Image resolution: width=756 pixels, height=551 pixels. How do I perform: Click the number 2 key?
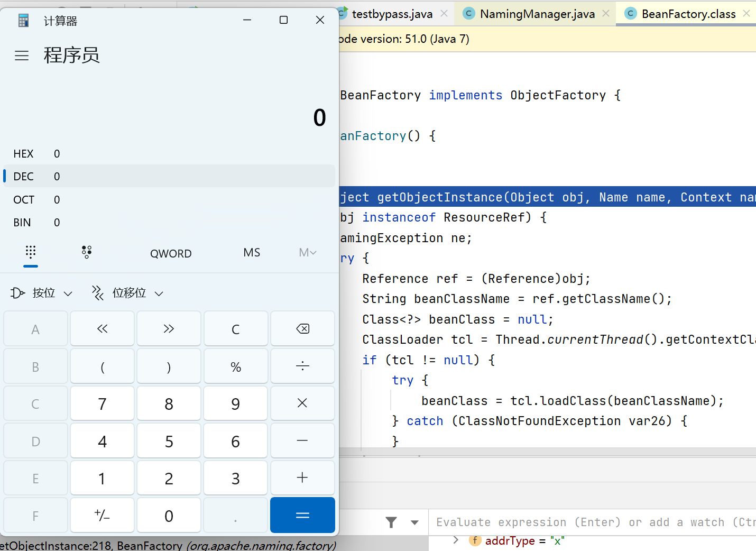pos(169,478)
